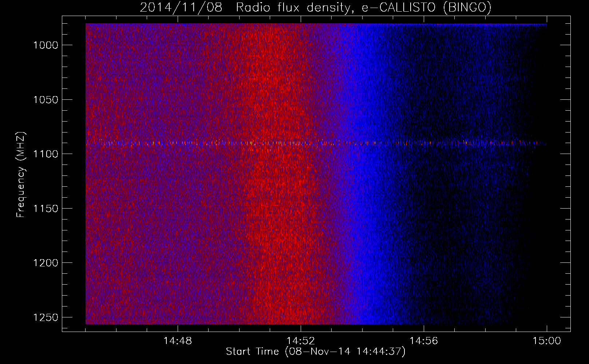Image resolution: width=589 pixels, height=364 pixels.
Task: Click the 14:48 time tick label
Action: [178, 341]
